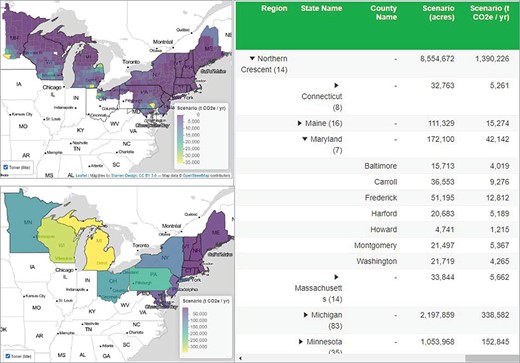Click the 338,582 CO2e value
Screen dimensions: 520x363
495,315
